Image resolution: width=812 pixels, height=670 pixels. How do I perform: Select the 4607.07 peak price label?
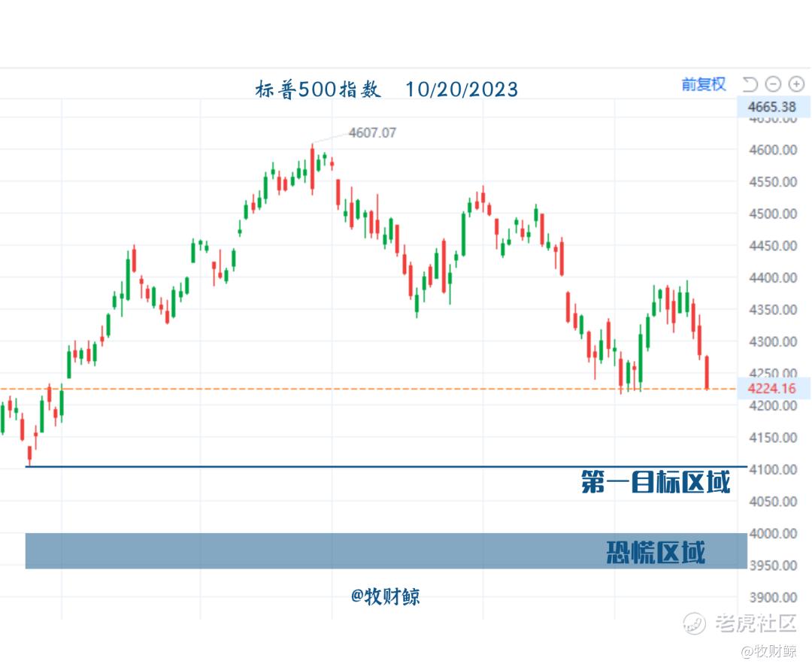tap(372, 133)
